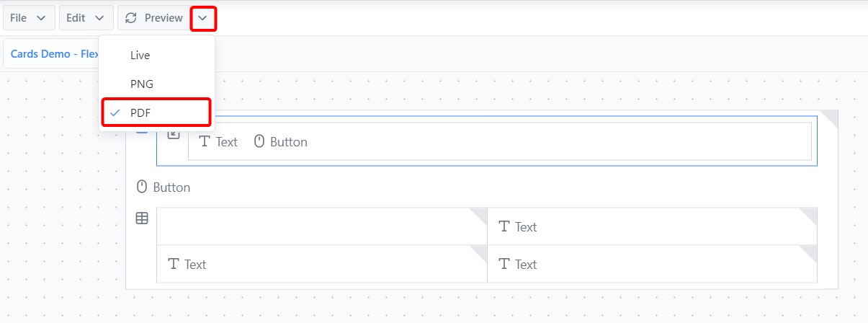Image resolution: width=868 pixels, height=323 pixels.
Task: Select the mouse icon of the standalone Button element
Action: [x=142, y=187]
